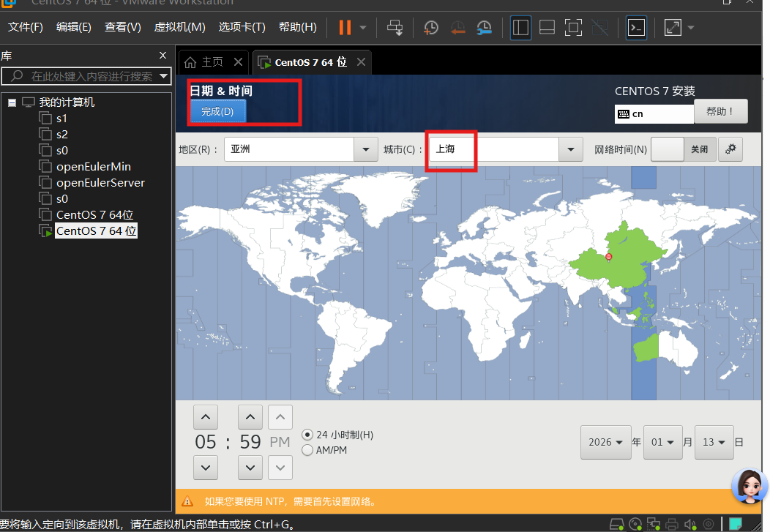Take a snapshot of this virtual machine

[x=430, y=28]
